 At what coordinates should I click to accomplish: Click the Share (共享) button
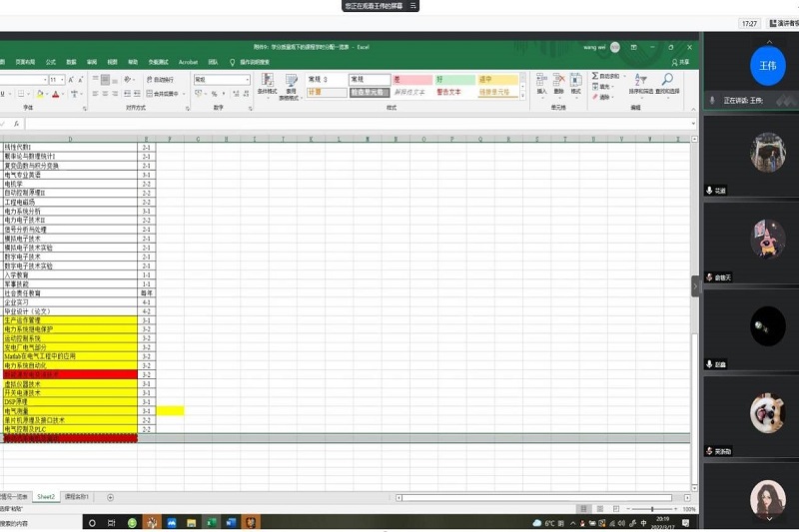(x=680, y=61)
